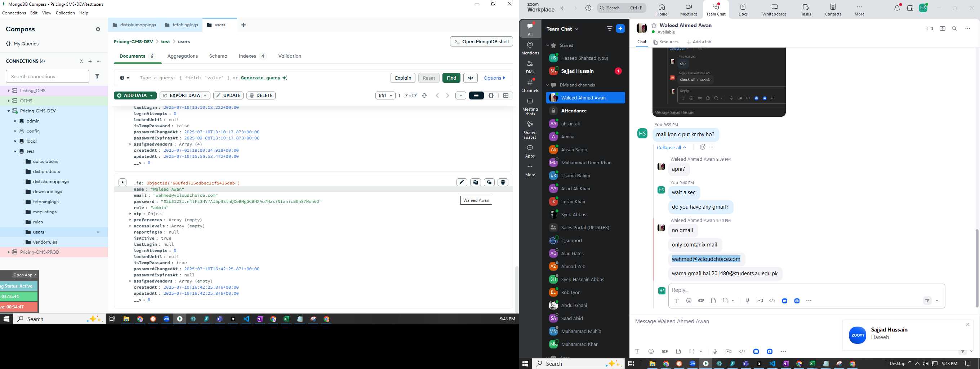
Task: Open the GIF picker in reply box
Action: point(701,301)
